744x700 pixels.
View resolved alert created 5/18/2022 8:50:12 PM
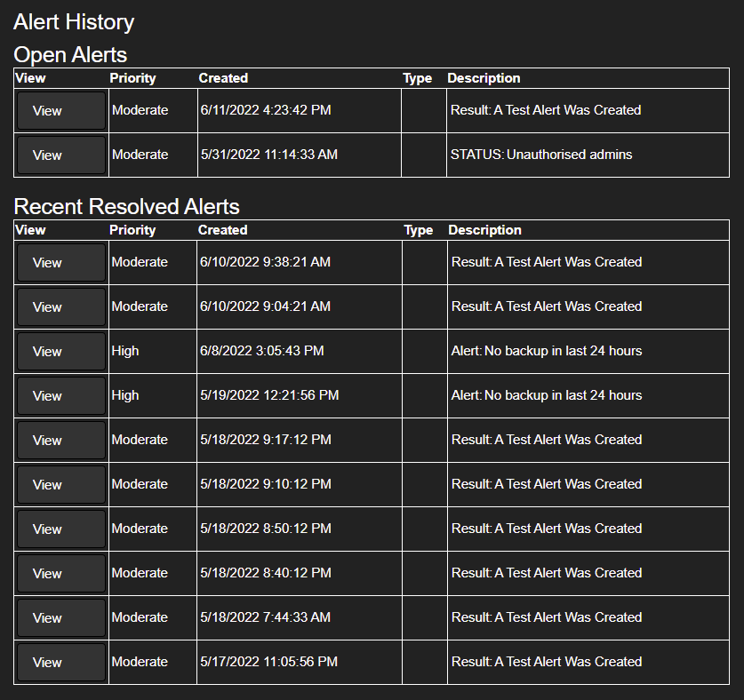coord(60,529)
